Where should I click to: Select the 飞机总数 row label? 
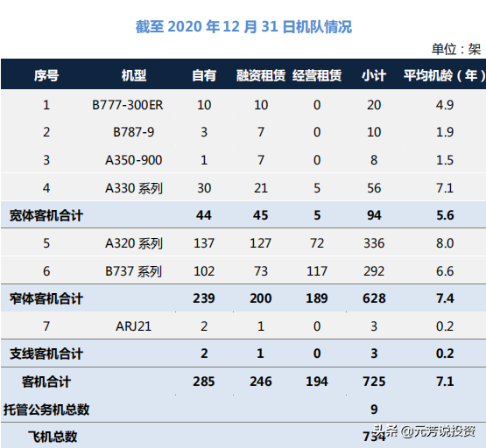[x=53, y=437]
